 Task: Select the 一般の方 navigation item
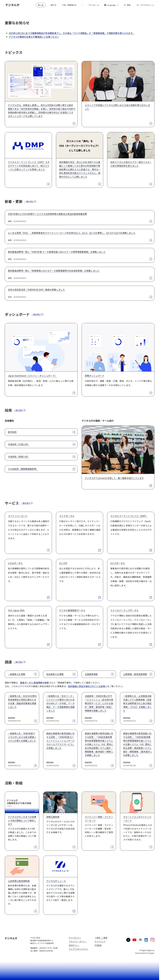[x=53, y=5]
